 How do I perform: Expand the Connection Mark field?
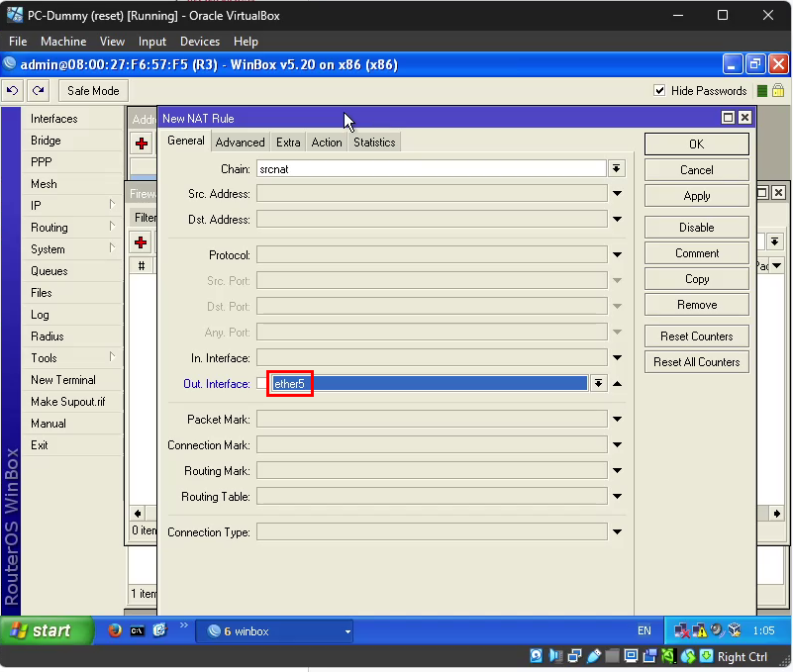click(617, 445)
